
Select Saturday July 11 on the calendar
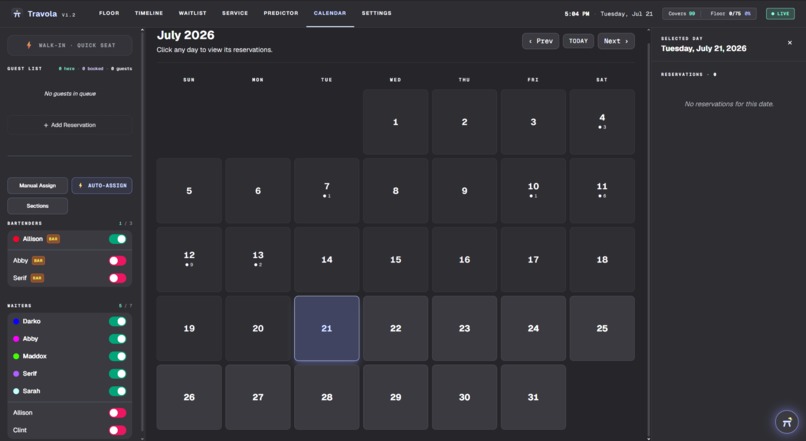click(x=602, y=191)
